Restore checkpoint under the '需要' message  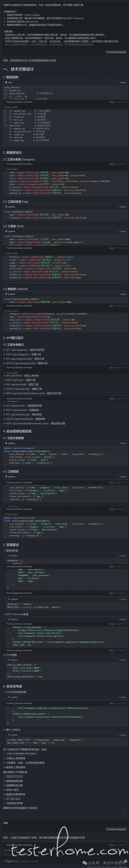(116, 829)
